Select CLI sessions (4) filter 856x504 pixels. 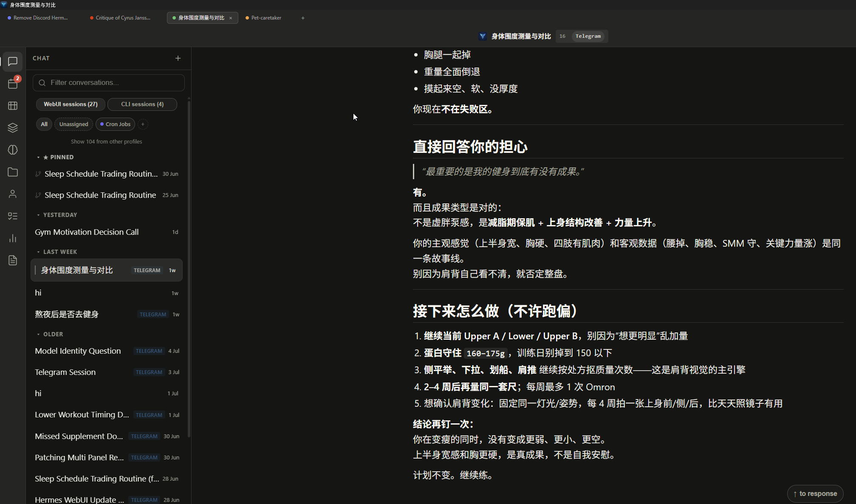[x=142, y=104]
